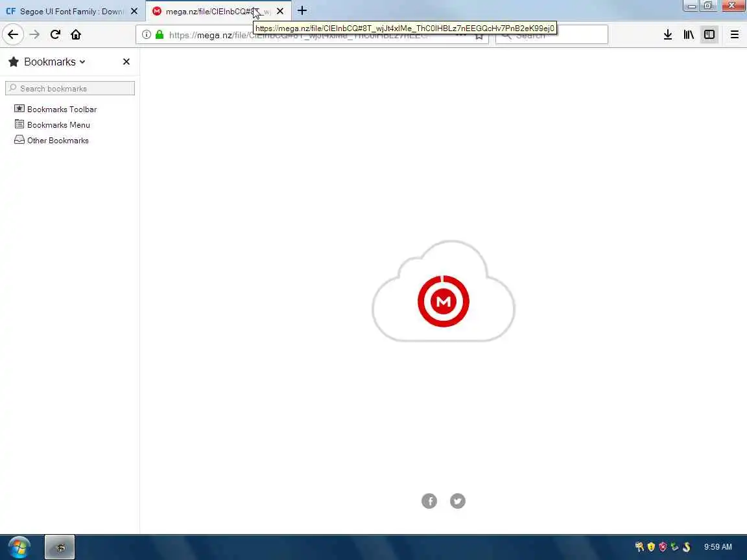Click the red shield tray icon
747x560 pixels.
(x=663, y=546)
